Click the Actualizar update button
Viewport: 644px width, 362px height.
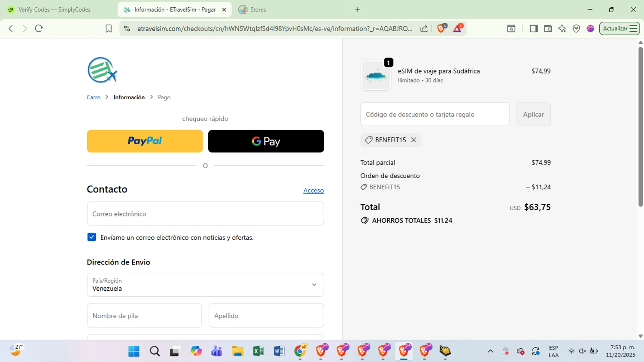615,28
